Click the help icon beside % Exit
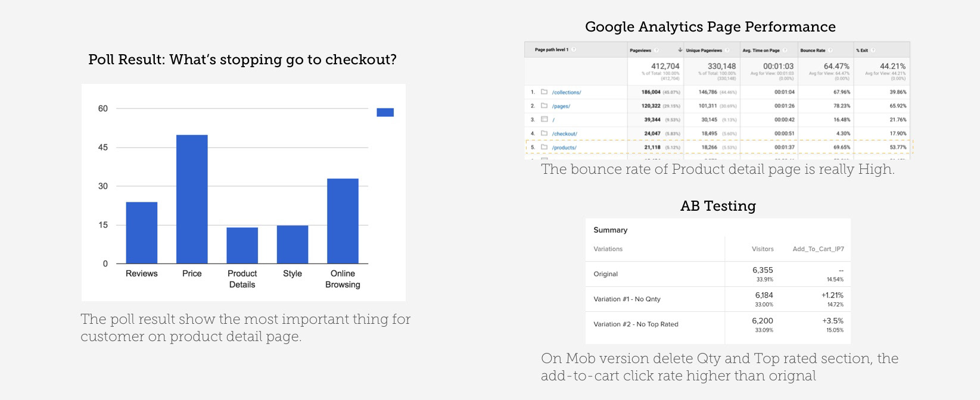The image size is (980, 400). click(x=873, y=50)
